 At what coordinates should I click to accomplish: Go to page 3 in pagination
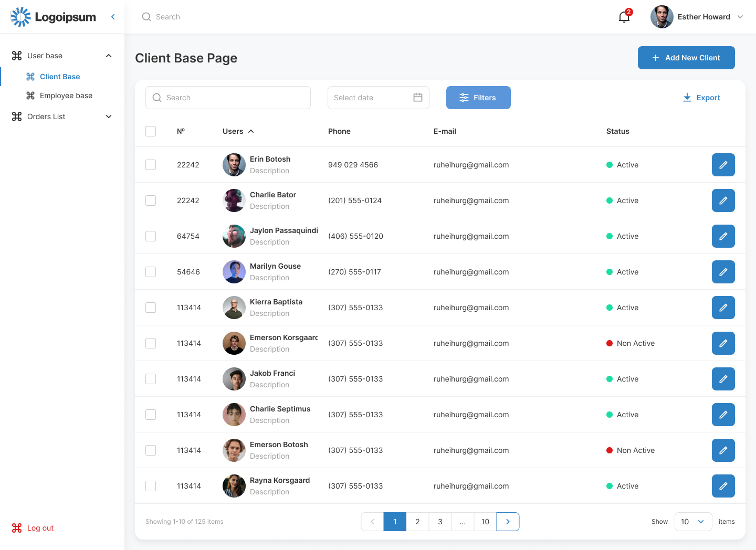[440, 522]
